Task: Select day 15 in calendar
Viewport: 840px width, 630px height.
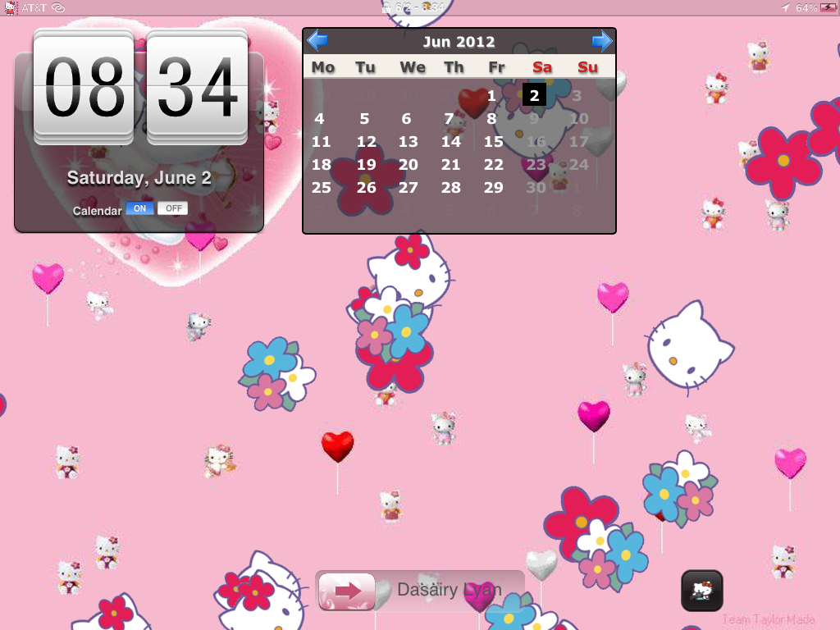Action: click(493, 141)
